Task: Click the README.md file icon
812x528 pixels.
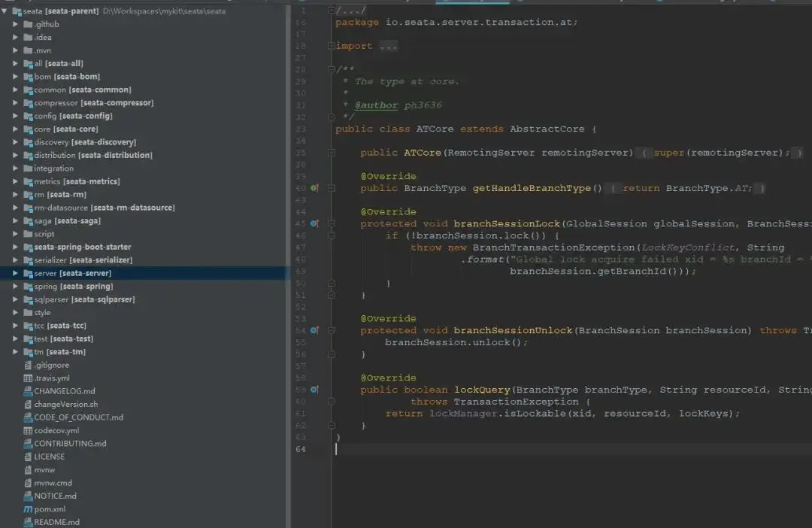Action: (28, 522)
